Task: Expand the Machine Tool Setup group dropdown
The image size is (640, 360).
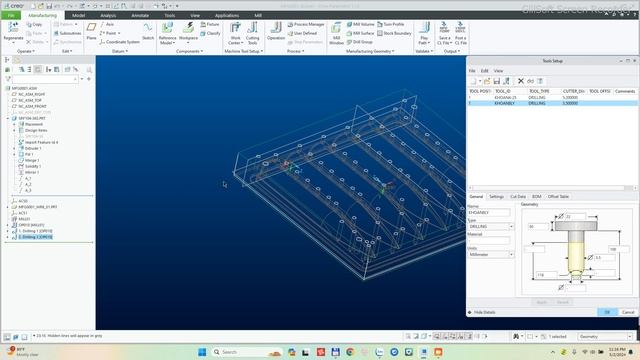Action: [244, 51]
